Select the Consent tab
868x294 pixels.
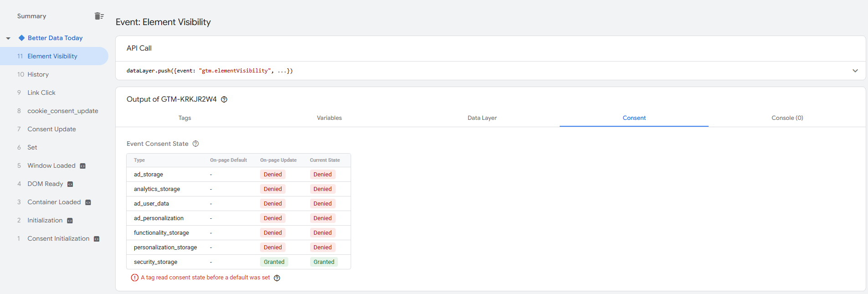[x=634, y=118]
